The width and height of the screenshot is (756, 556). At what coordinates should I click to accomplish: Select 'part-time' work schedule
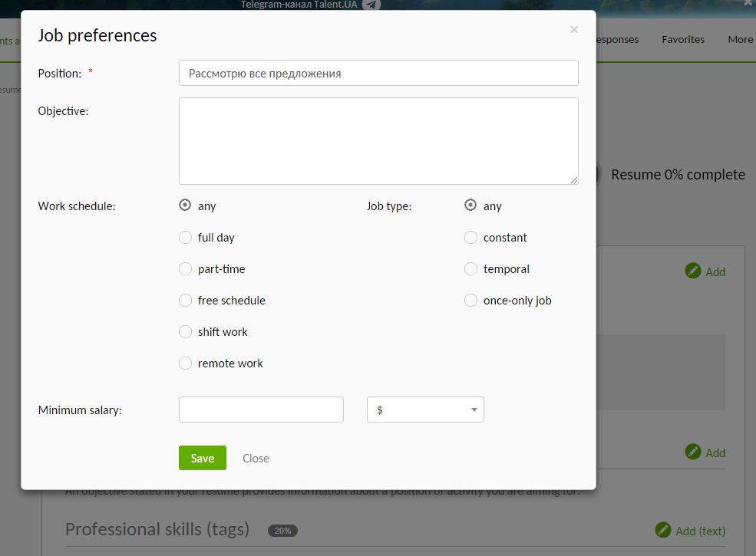(x=185, y=268)
